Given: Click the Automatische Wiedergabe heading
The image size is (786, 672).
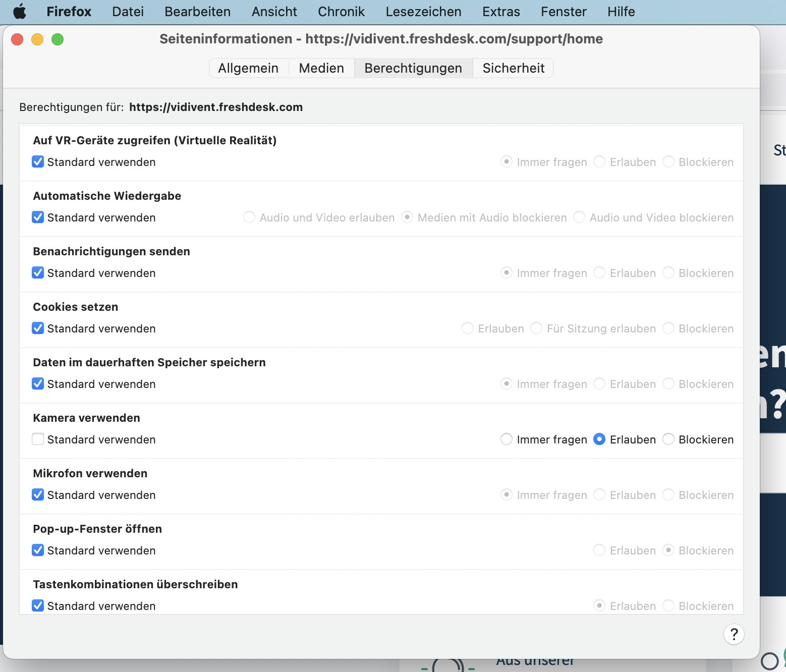Looking at the screenshot, I should (x=107, y=196).
